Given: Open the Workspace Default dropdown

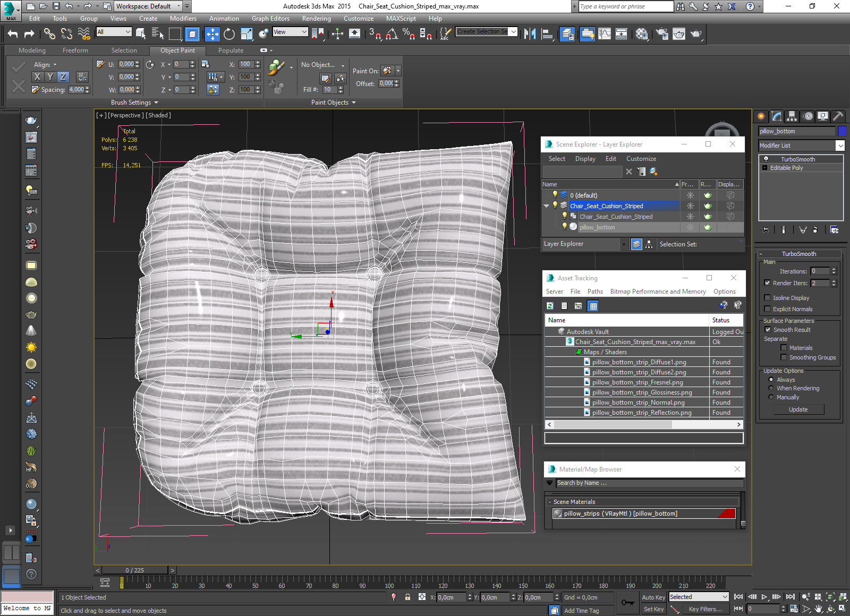Looking at the screenshot, I should 148,6.
